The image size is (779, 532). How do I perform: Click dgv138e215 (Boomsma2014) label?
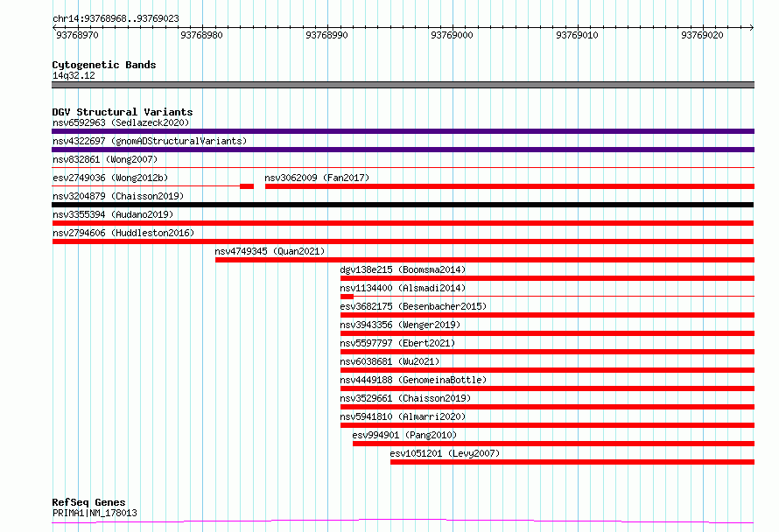click(403, 269)
